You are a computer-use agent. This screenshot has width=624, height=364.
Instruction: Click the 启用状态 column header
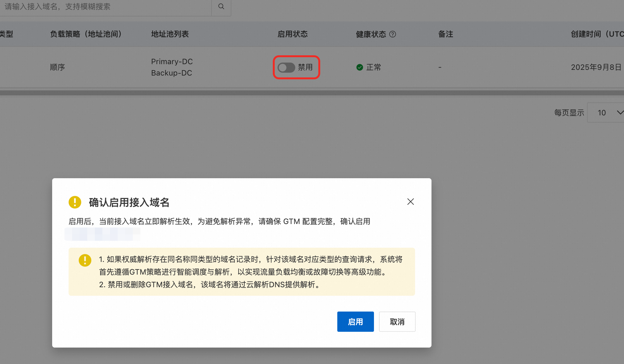[292, 34]
